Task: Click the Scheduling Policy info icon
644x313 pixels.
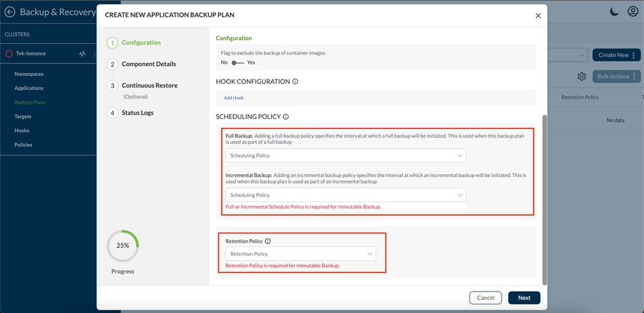Action: pyautogui.click(x=286, y=117)
